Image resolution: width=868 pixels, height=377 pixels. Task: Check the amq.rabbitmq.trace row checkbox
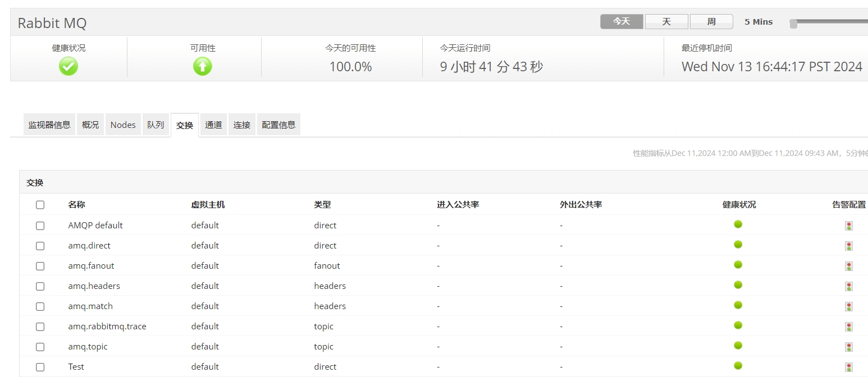pos(40,327)
